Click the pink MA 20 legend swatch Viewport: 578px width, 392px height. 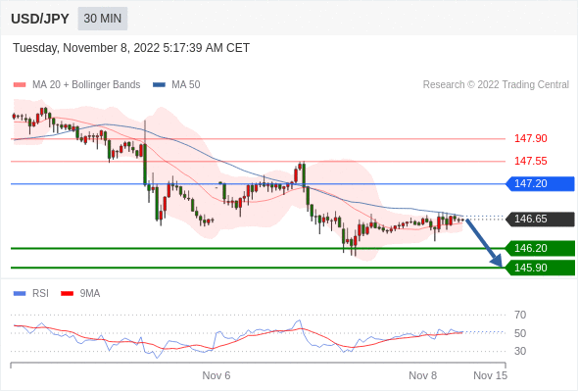coord(20,85)
